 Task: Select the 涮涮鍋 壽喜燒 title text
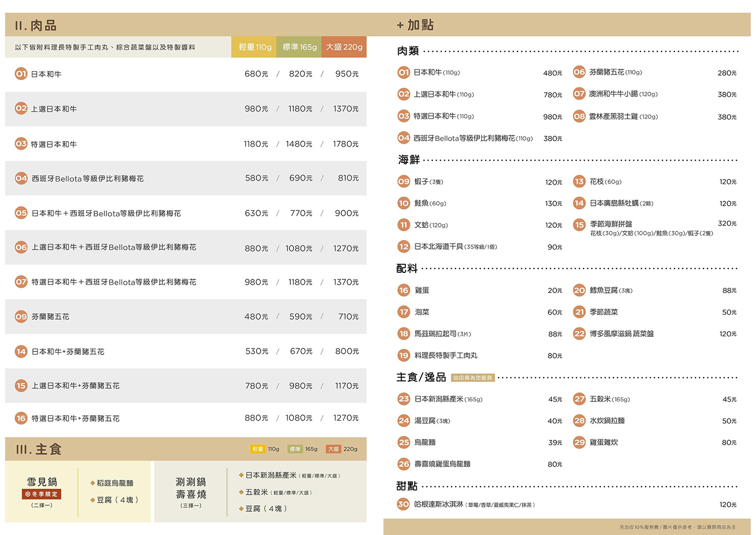pos(191,488)
